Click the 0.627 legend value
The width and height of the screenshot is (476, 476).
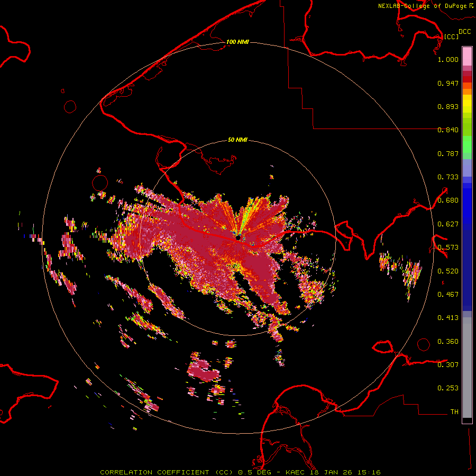(x=448, y=224)
